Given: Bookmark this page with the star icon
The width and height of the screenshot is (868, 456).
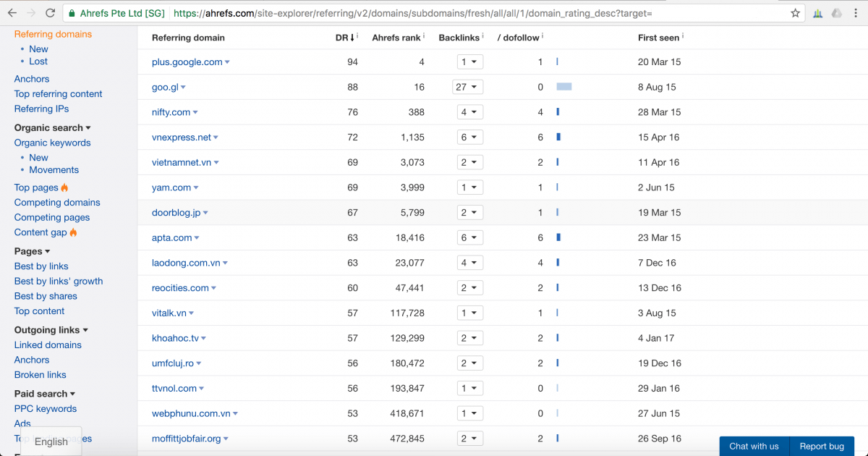Looking at the screenshot, I should click(795, 13).
